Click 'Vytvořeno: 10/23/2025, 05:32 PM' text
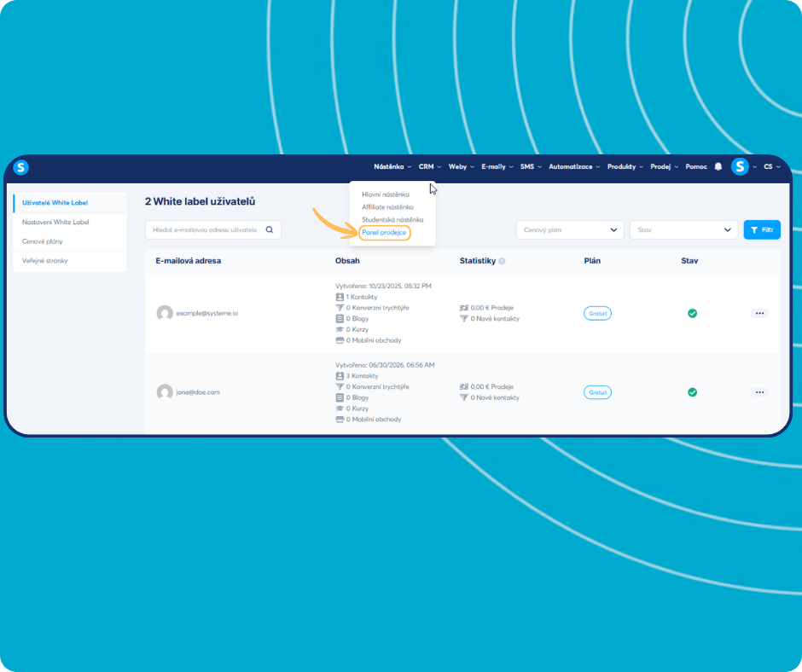Viewport: 802px width, 672px height. tap(383, 286)
